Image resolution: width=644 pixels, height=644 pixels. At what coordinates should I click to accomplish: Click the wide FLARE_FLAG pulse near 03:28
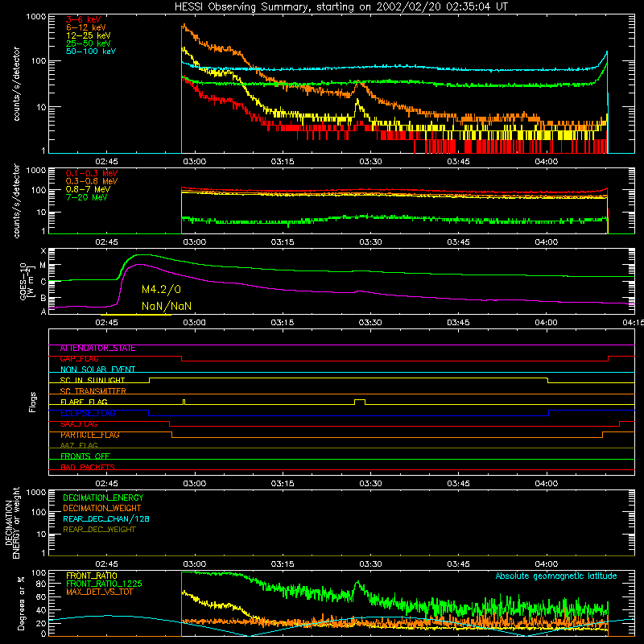[x=360, y=402]
